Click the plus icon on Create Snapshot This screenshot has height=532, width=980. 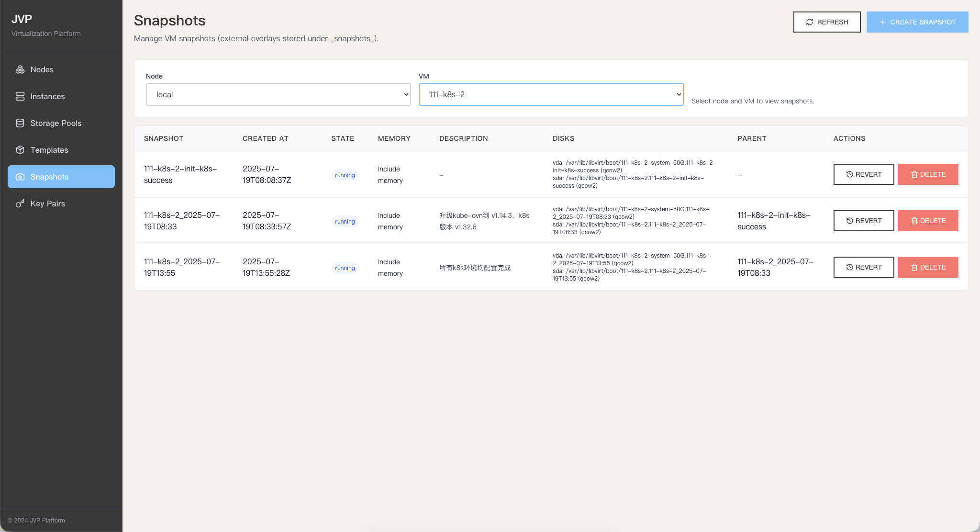click(882, 22)
